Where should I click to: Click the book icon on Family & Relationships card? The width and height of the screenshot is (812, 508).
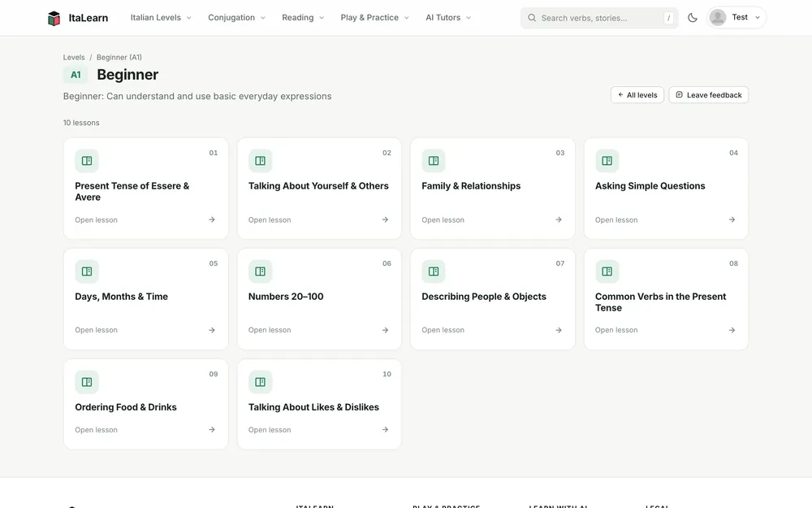pos(434,161)
